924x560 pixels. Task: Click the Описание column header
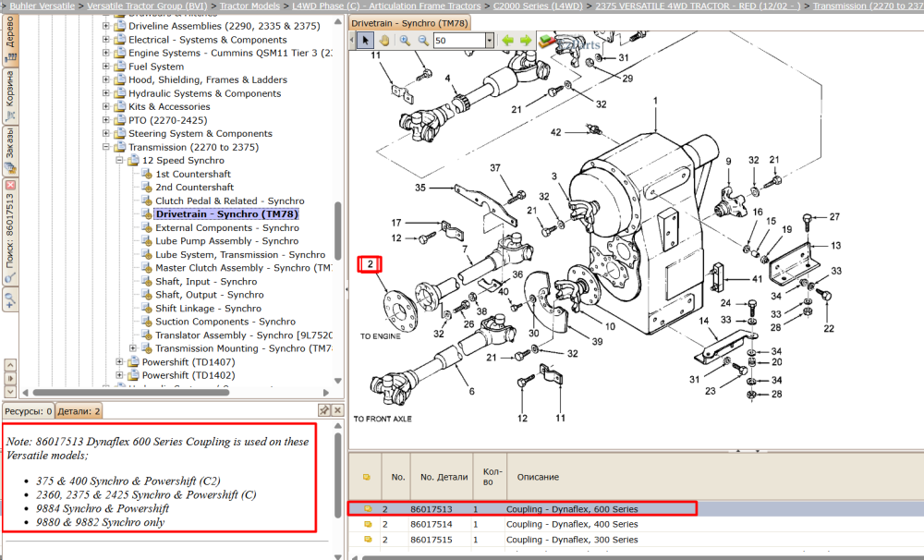pyautogui.click(x=538, y=477)
